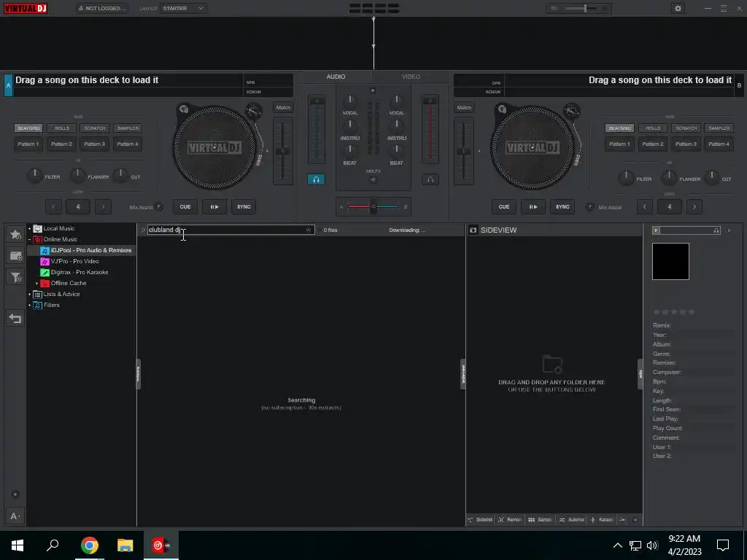
Task: Click the NOT LOGGED login button
Action: [x=102, y=8]
